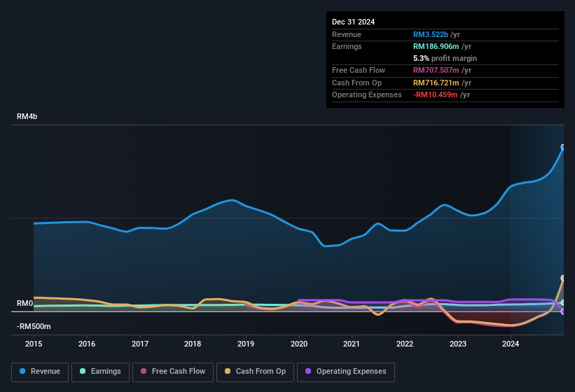The image size is (575, 392).
Task: Toggle the Free Cash Flow legend button
Action: click(173, 372)
